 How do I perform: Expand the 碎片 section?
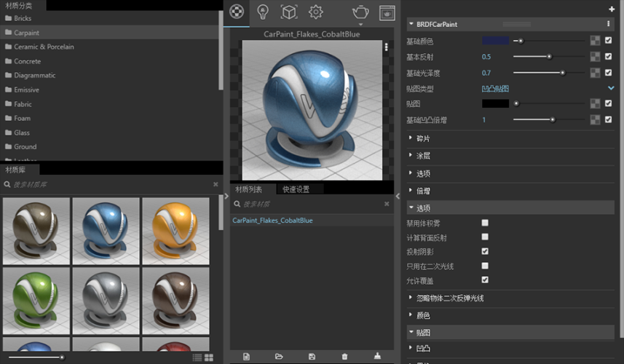(410, 138)
